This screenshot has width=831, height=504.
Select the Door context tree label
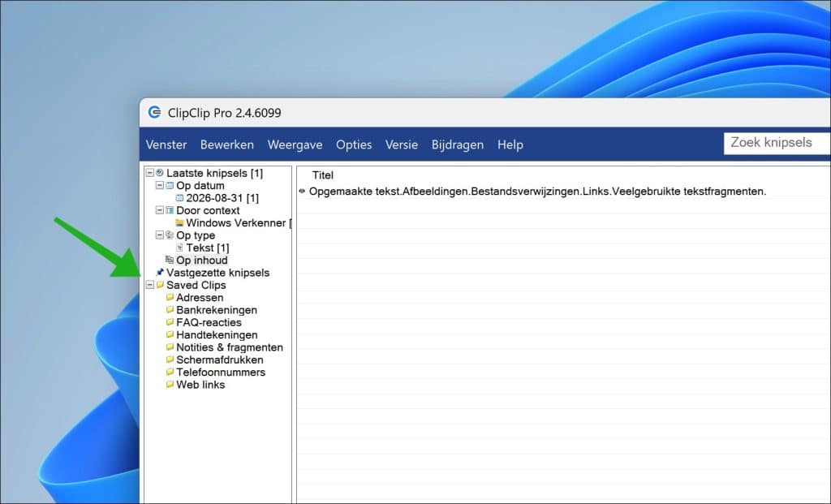click(208, 210)
